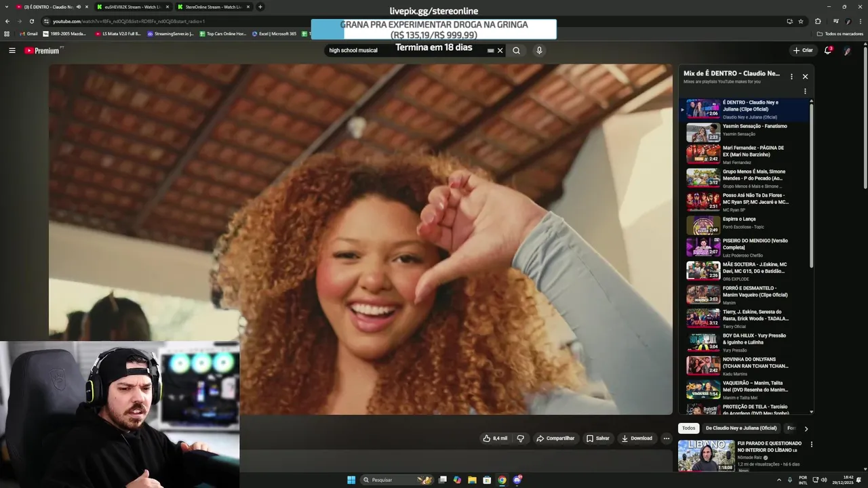Go back in browser history

[x=7, y=21]
